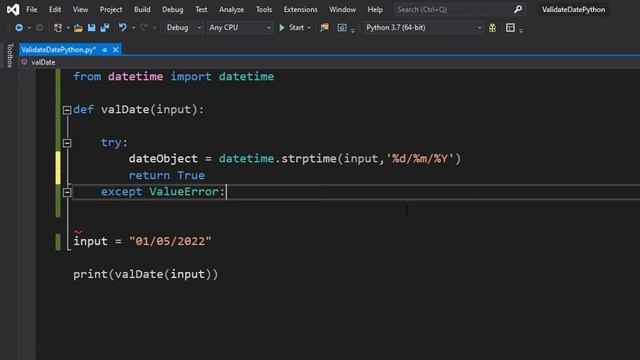Screen dimensions: 640x360
Task: Collapse the except ValueError block
Action: [67, 192]
